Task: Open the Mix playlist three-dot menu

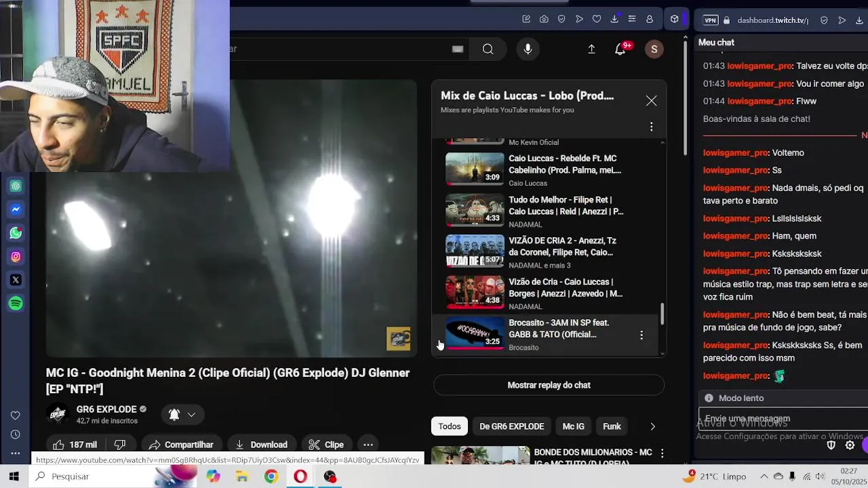Action: 651,127
